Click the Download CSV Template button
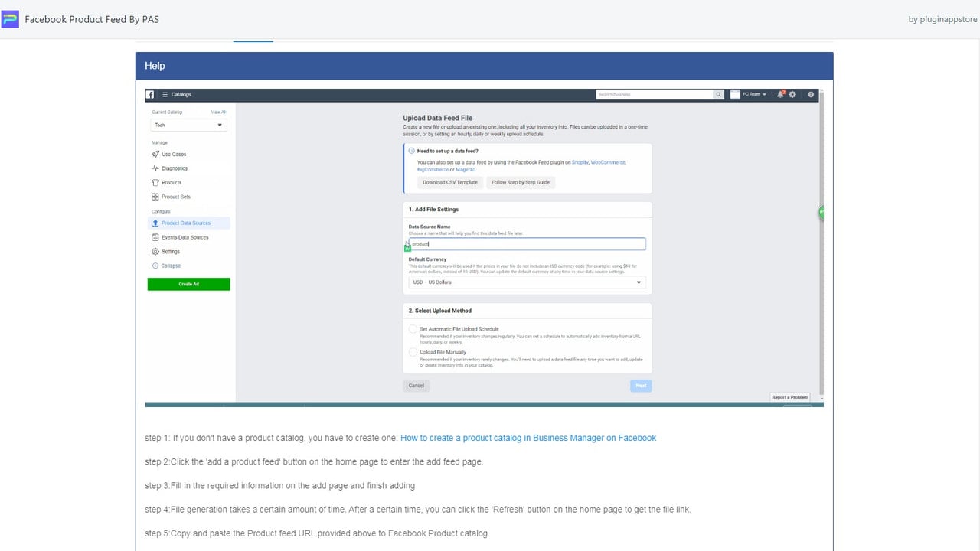This screenshot has height=551, width=980. [x=450, y=182]
